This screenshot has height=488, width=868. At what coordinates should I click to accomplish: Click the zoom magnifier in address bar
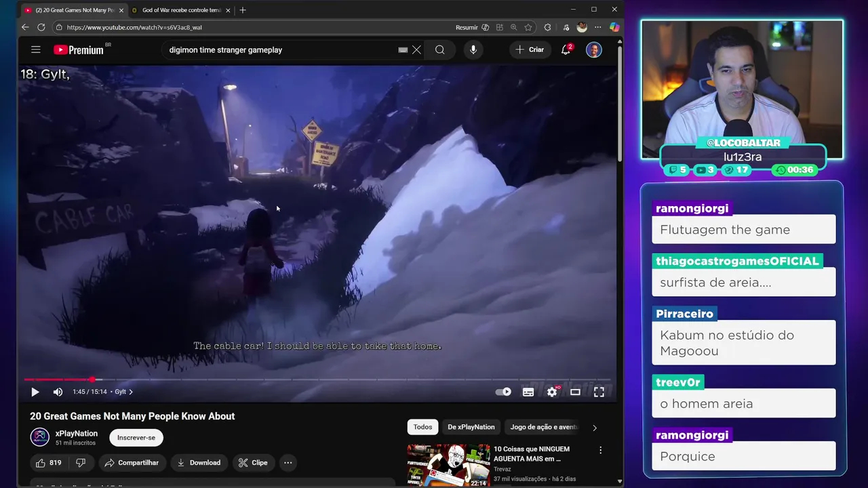[x=513, y=27]
